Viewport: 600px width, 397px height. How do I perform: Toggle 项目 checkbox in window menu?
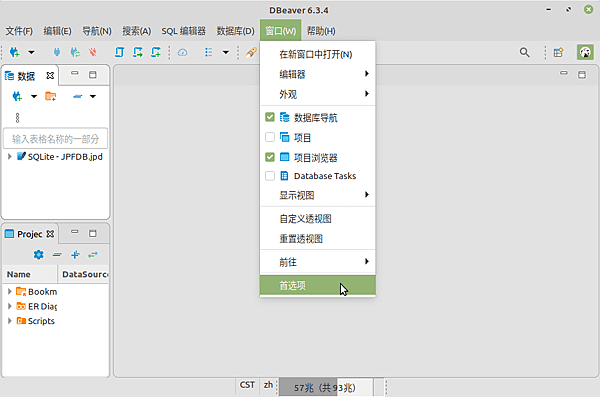coord(270,137)
